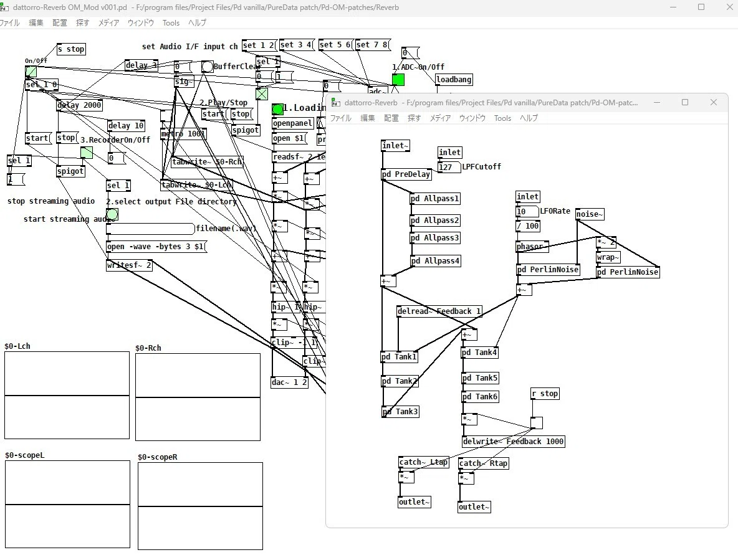The image size is (738, 560).
Task: Select the dac~ 1 2 object
Action: click(290, 382)
